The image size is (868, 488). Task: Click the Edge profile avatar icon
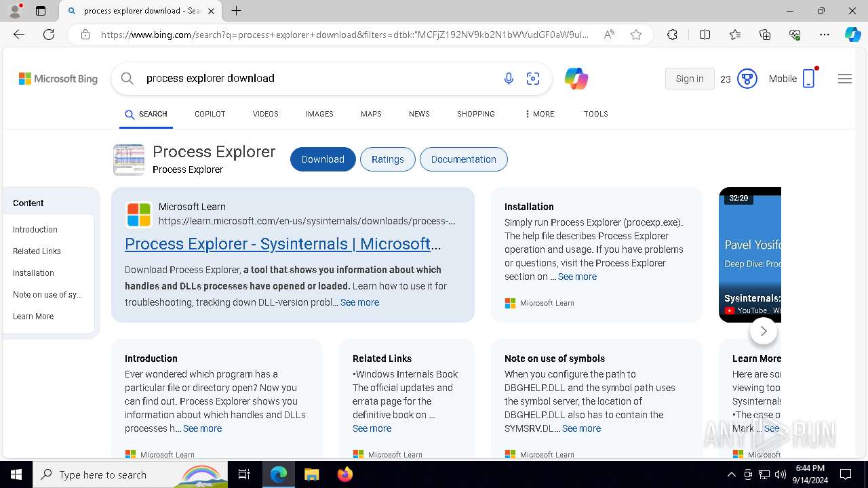tap(15, 11)
